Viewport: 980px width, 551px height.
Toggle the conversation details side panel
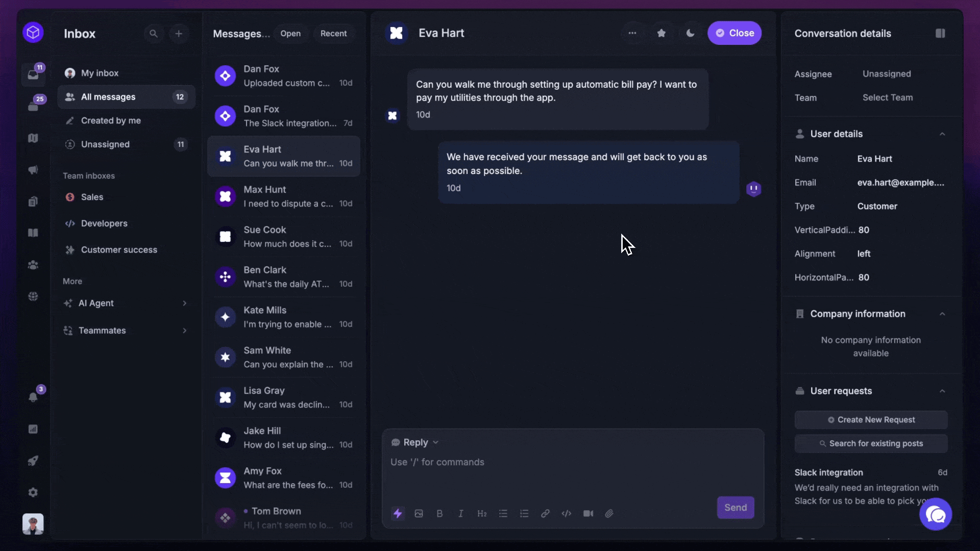pos(940,33)
